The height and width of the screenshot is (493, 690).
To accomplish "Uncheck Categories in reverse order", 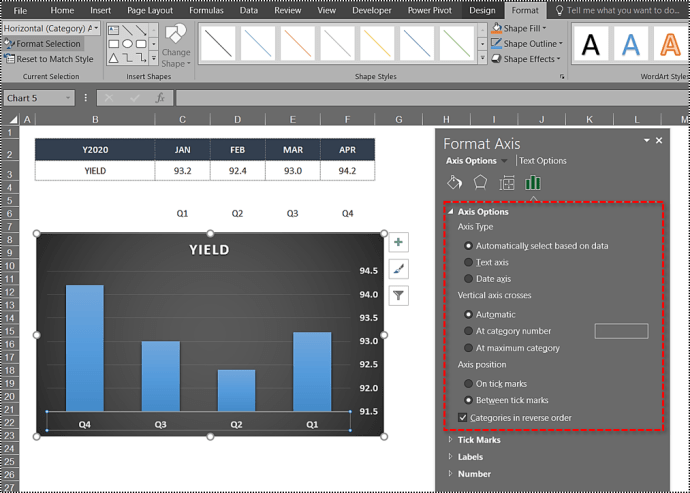I will (x=462, y=417).
